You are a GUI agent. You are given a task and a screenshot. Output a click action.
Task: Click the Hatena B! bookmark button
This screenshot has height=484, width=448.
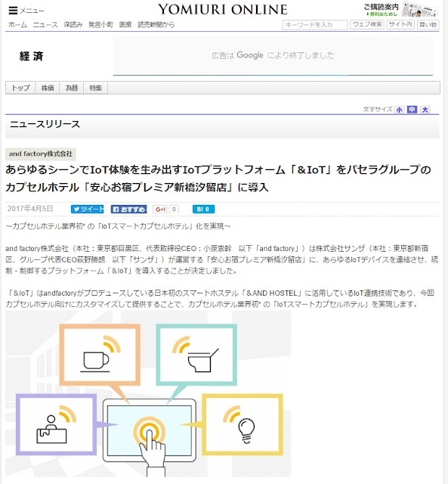(x=203, y=209)
